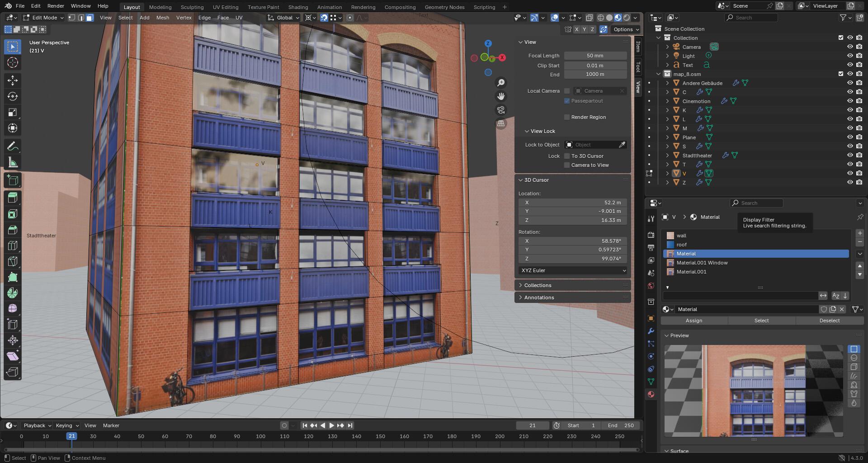Select the Move tool
Viewport: 868px width, 463px height.
13,80
